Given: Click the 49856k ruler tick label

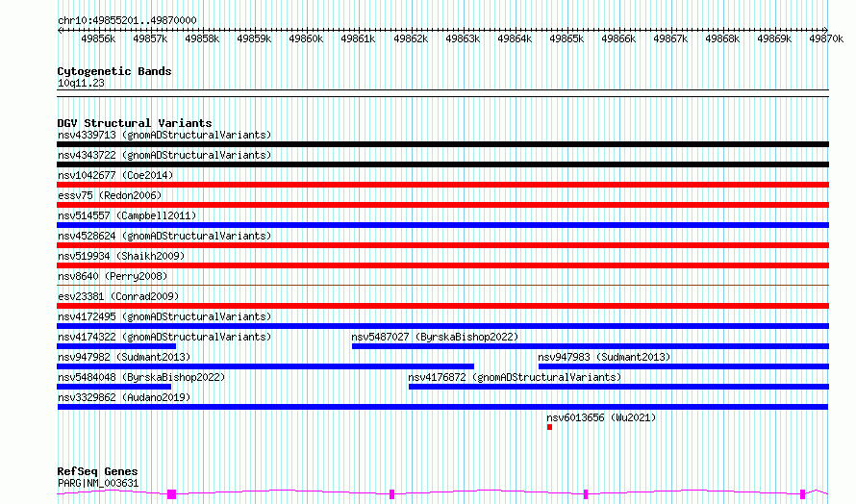Looking at the screenshot, I should [98, 38].
